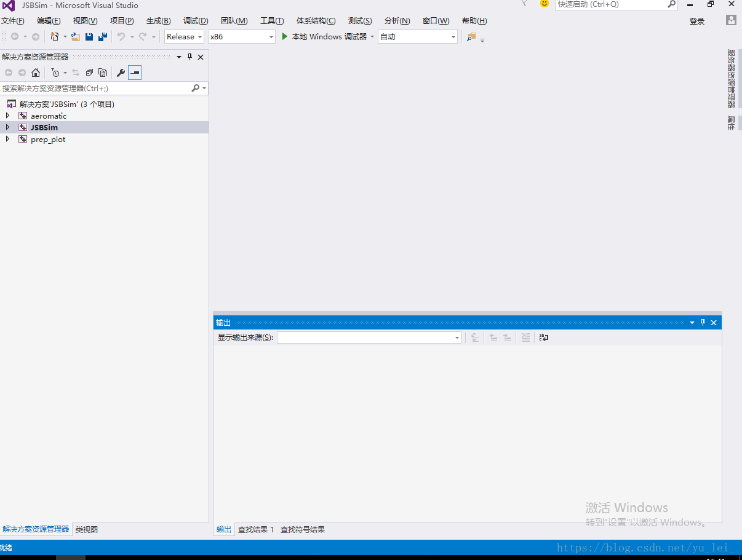Image resolution: width=742 pixels, height=560 pixels.
Task: Switch to the 类视图 tab
Action: tap(87, 529)
